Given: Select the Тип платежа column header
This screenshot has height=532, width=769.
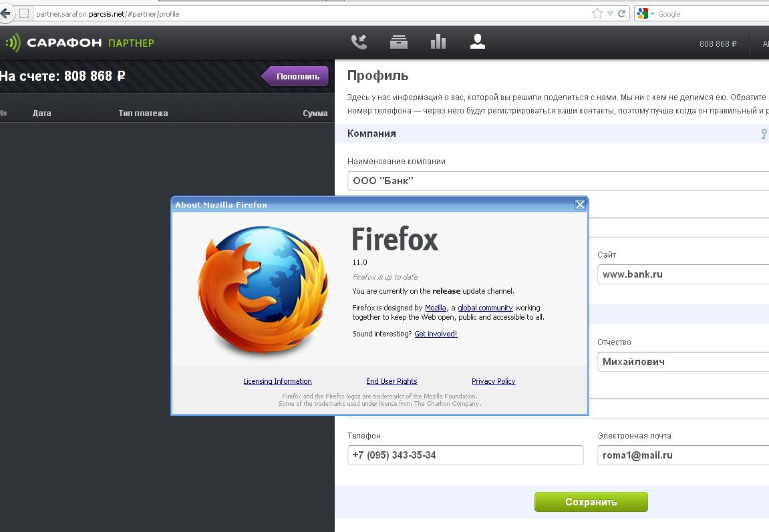Looking at the screenshot, I should coord(143,113).
